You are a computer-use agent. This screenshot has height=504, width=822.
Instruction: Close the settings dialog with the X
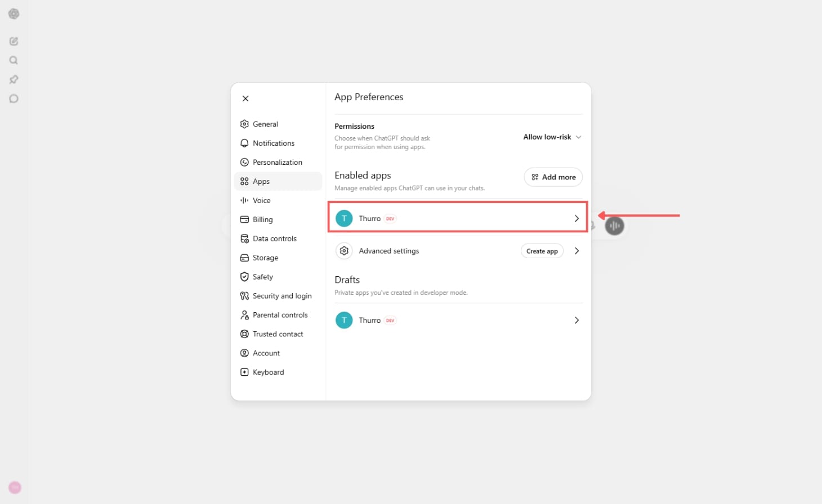[x=245, y=98]
